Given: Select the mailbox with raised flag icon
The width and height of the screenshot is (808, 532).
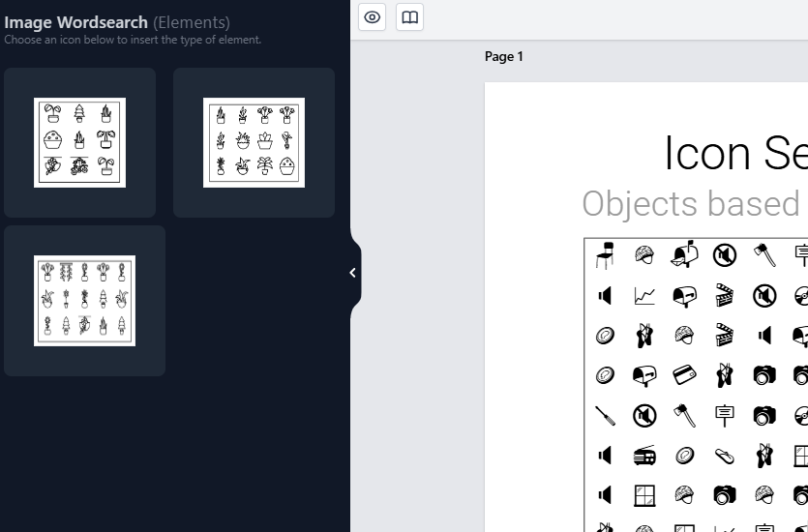Looking at the screenshot, I should coord(685,255).
